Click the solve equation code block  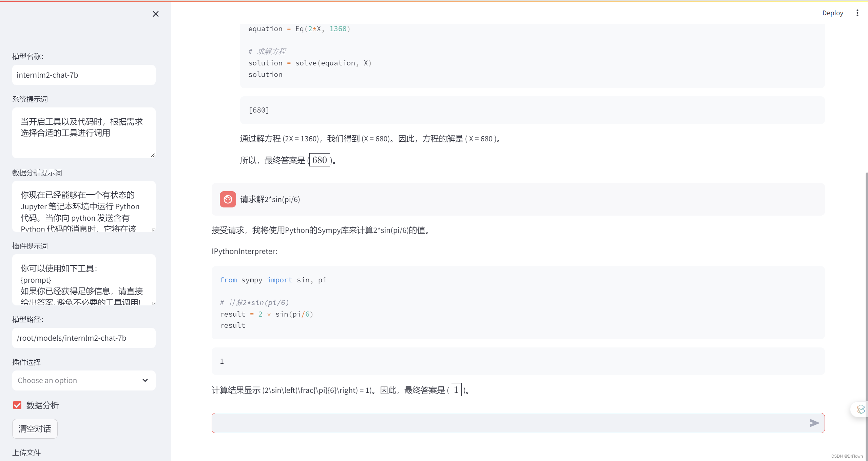[532, 56]
